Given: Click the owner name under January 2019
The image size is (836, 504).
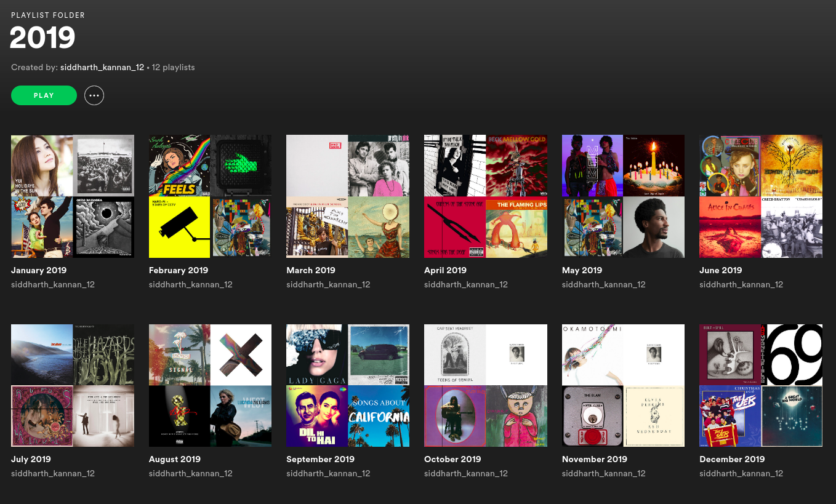Looking at the screenshot, I should pos(53,284).
